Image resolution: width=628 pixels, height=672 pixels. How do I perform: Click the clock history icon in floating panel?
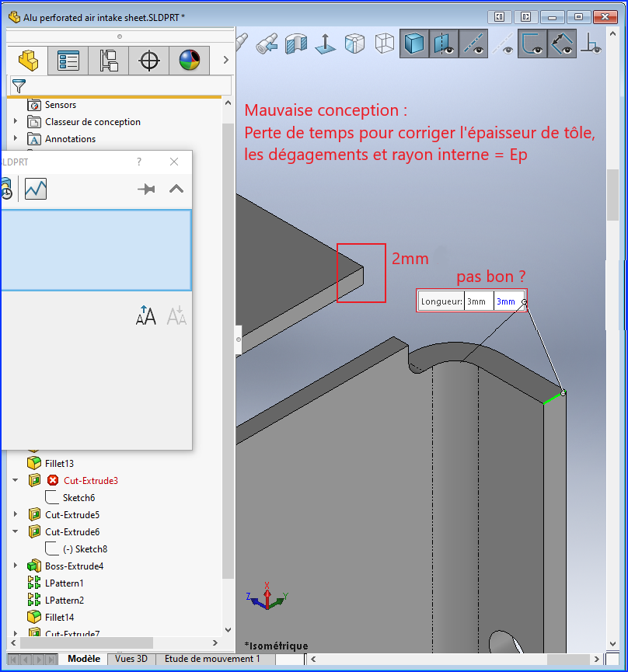(6, 189)
